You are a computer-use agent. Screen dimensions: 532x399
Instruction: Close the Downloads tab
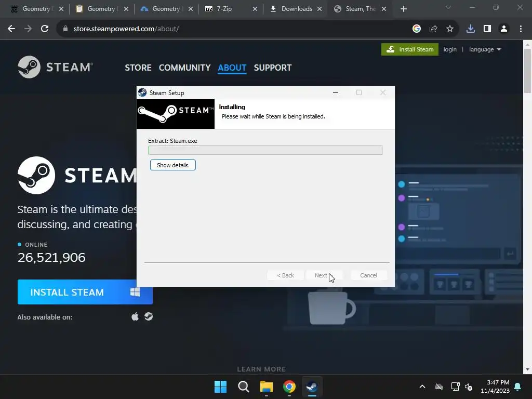tap(320, 9)
